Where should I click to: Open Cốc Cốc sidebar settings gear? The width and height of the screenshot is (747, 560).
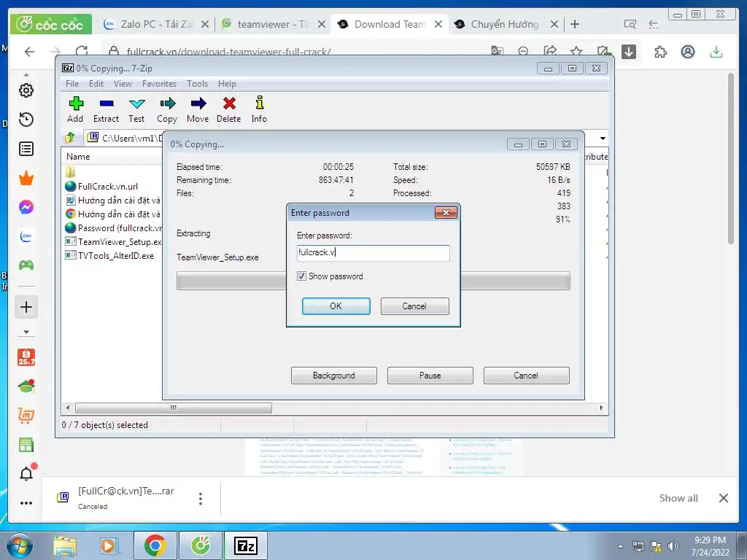(x=26, y=90)
